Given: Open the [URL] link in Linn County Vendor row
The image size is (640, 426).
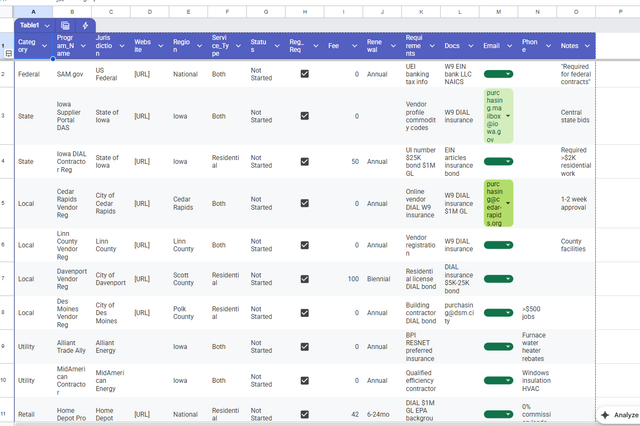Looking at the screenshot, I should (142, 245).
